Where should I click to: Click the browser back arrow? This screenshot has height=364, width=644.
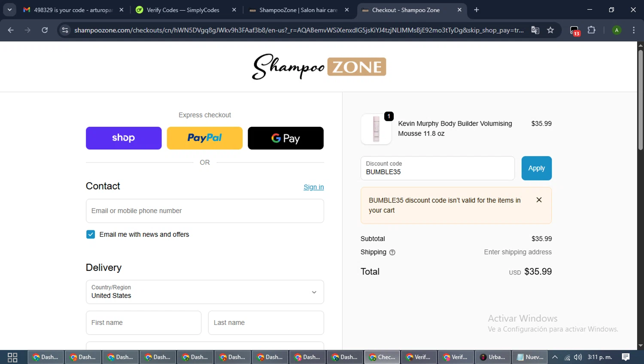(11, 30)
